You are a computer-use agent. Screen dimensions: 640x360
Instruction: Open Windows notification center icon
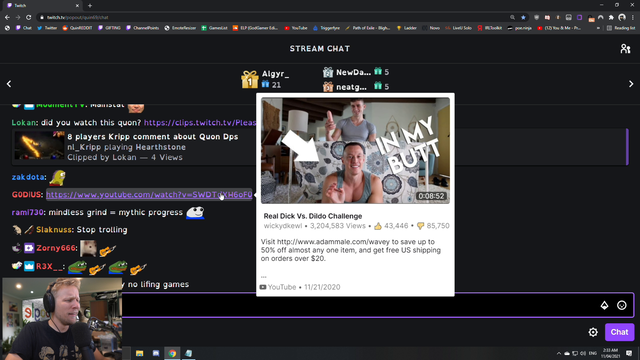629,353
